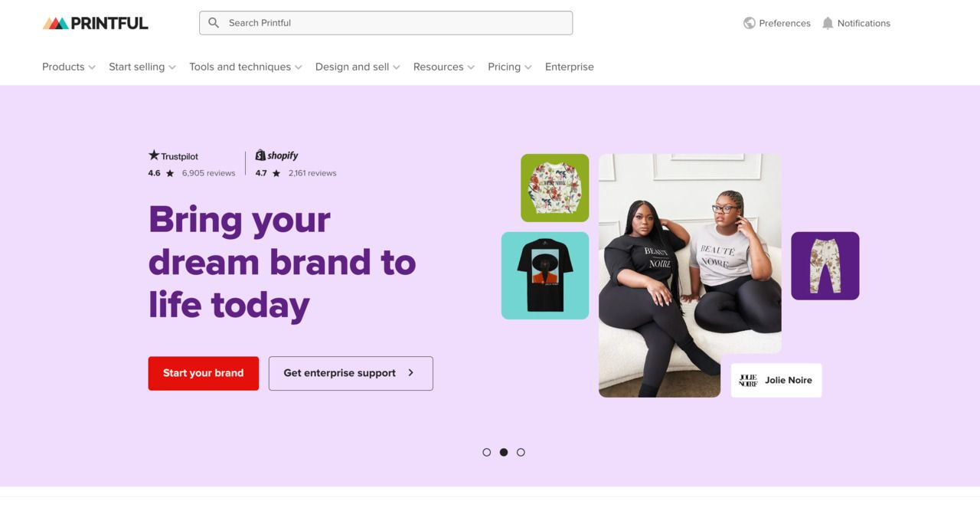Click the Shopify bag logo

[x=260, y=155]
